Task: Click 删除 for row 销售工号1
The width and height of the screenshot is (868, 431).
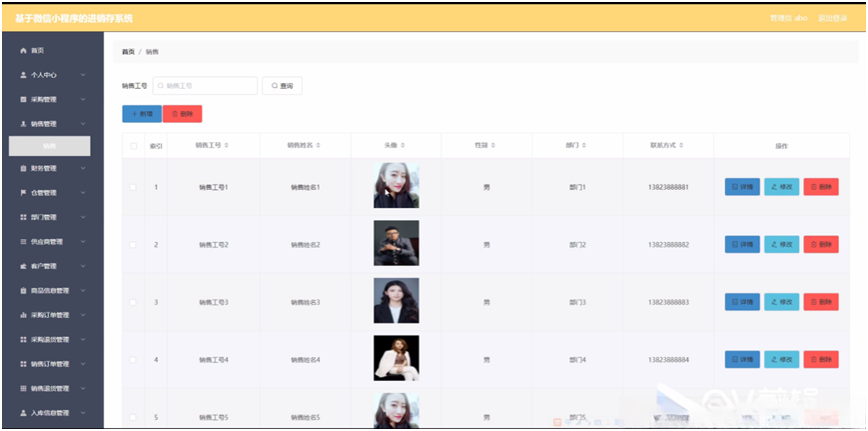Action: 821,187
